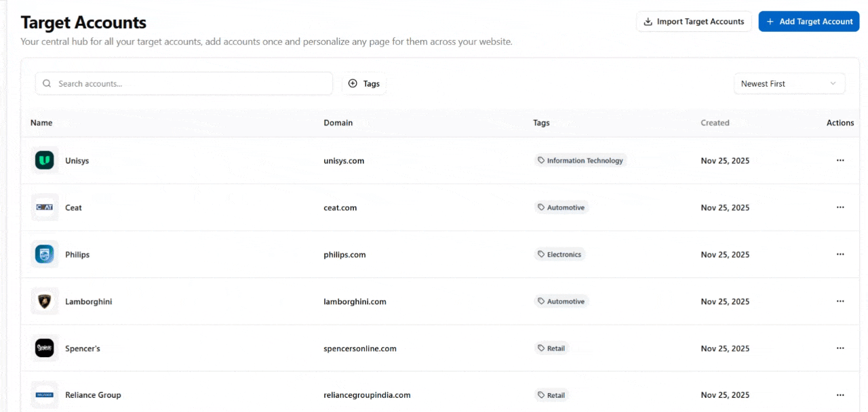868x412 pixels.
Task: Click the Domain column header
Action: (x=338, y=123)
